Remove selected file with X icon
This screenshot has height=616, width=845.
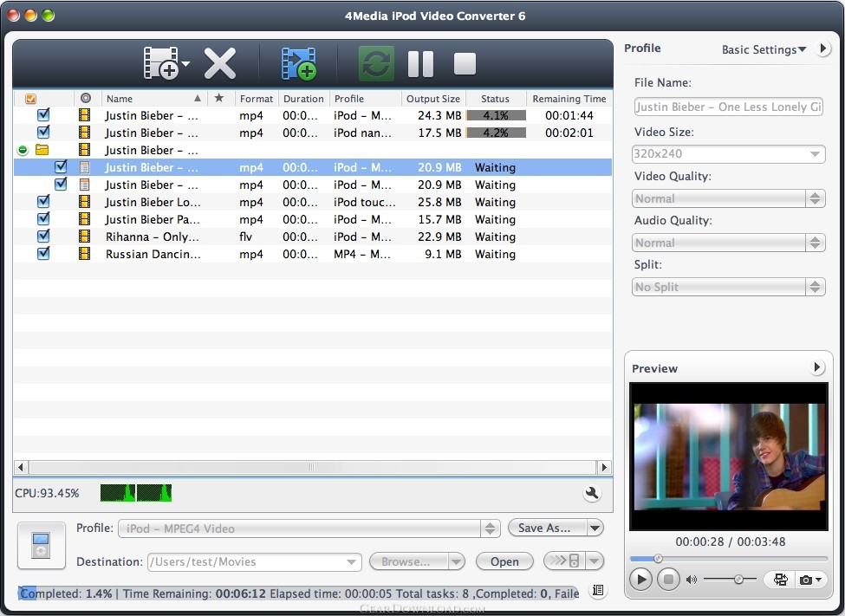coord(220,63)
